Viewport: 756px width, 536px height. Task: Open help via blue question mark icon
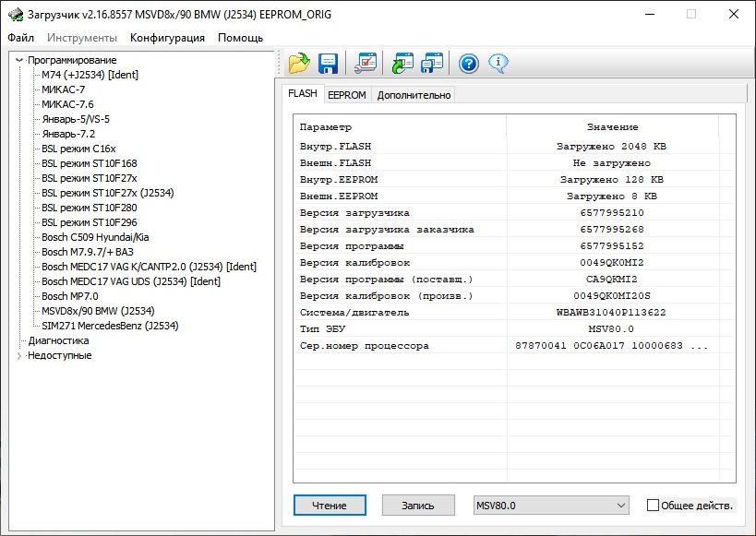click(x=469, y=64)
